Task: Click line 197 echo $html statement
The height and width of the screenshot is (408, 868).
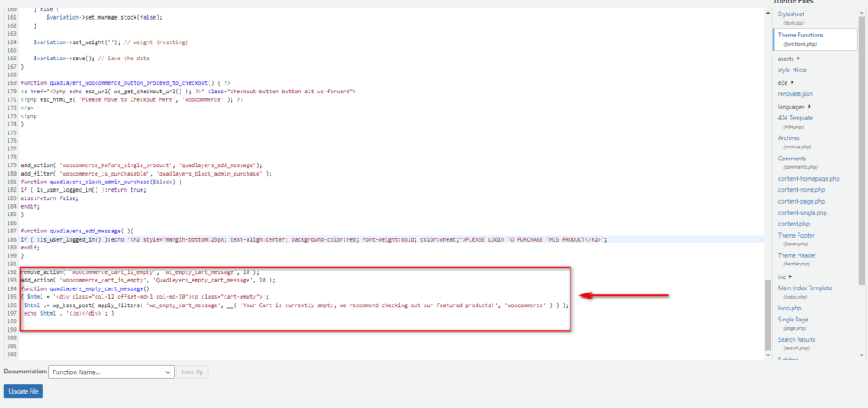Action: (70, 313)
